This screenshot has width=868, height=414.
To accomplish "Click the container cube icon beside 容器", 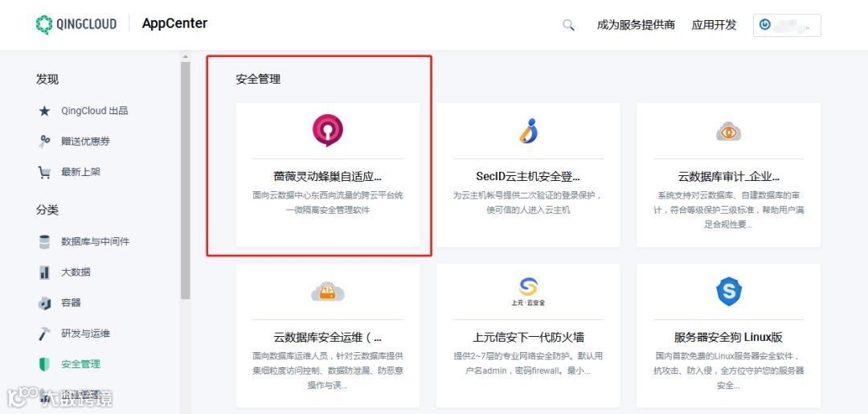I will tap(44, 303).
